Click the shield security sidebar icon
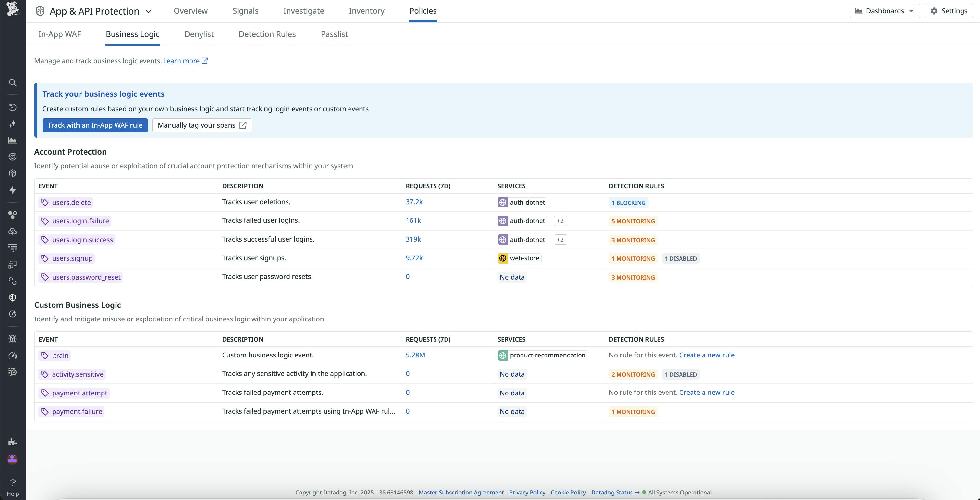This screenshot has height=500, width=980. [13, 297]
